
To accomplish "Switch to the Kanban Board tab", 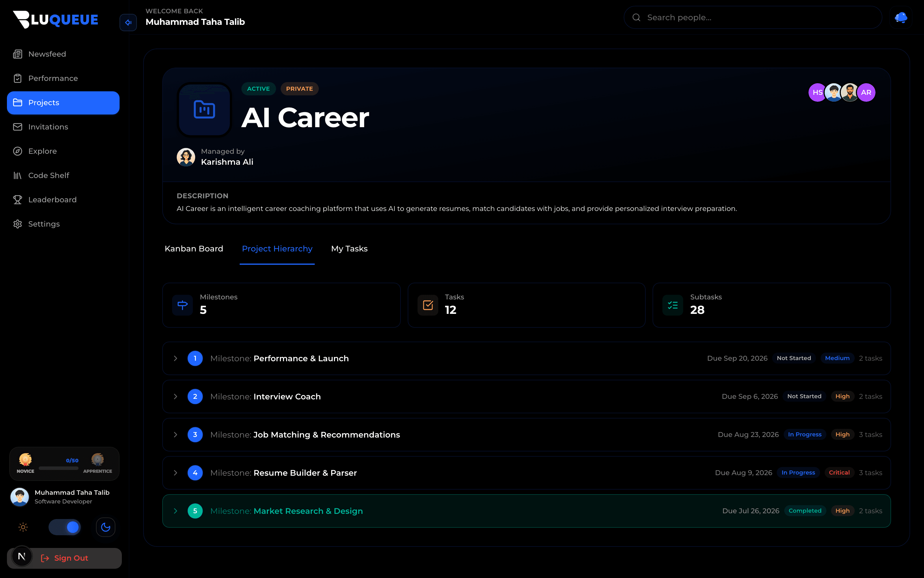I will [x=193, y=249].
